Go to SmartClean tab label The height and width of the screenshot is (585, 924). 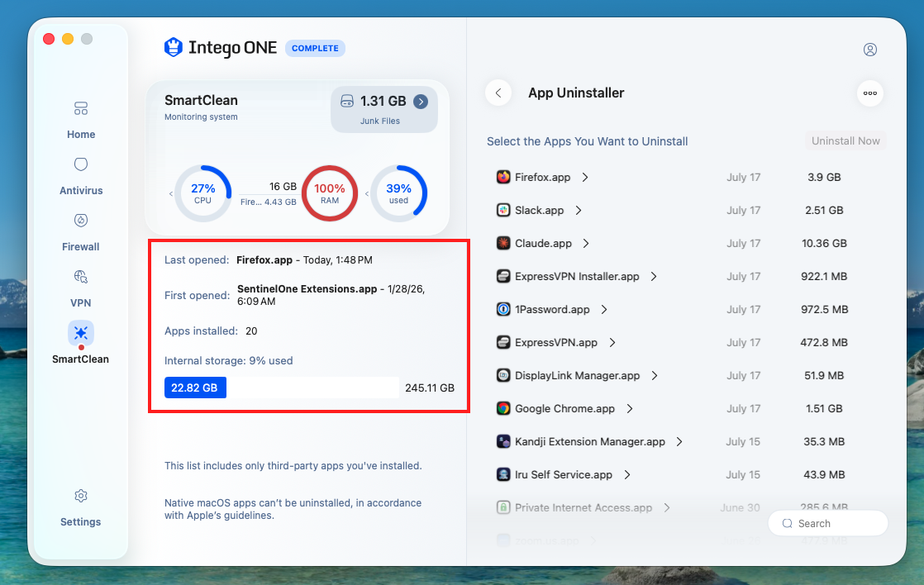81,359
